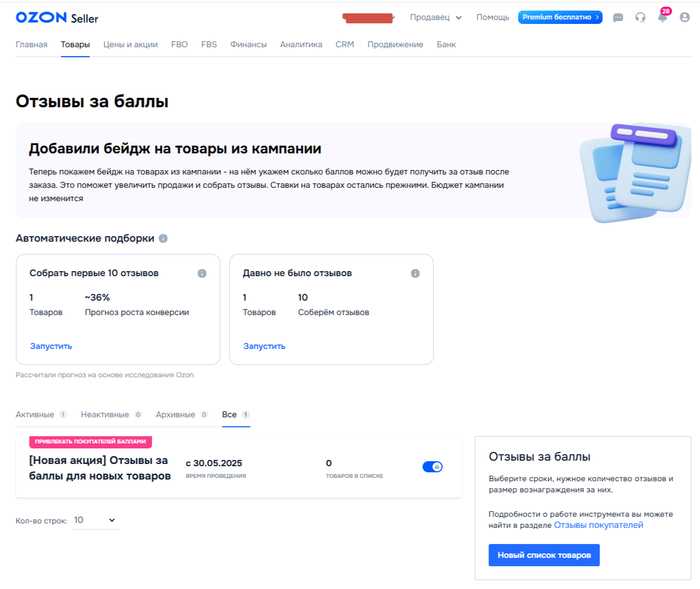700x589 pixels.
Task: Show info icon on Собрать первые 10 отзывов card
Action: point(202,273)
